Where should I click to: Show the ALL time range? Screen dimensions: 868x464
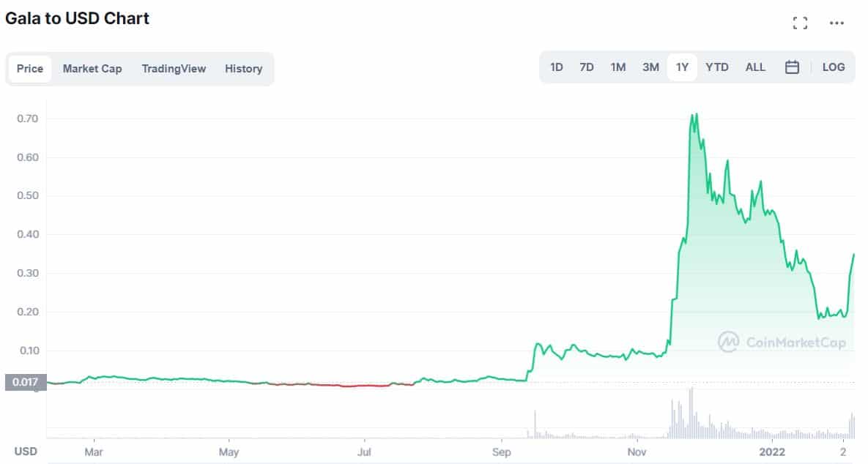(755, 67)
